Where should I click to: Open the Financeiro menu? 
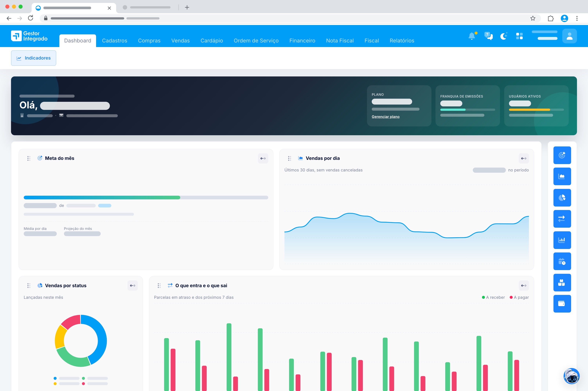(x=302, y=41)
